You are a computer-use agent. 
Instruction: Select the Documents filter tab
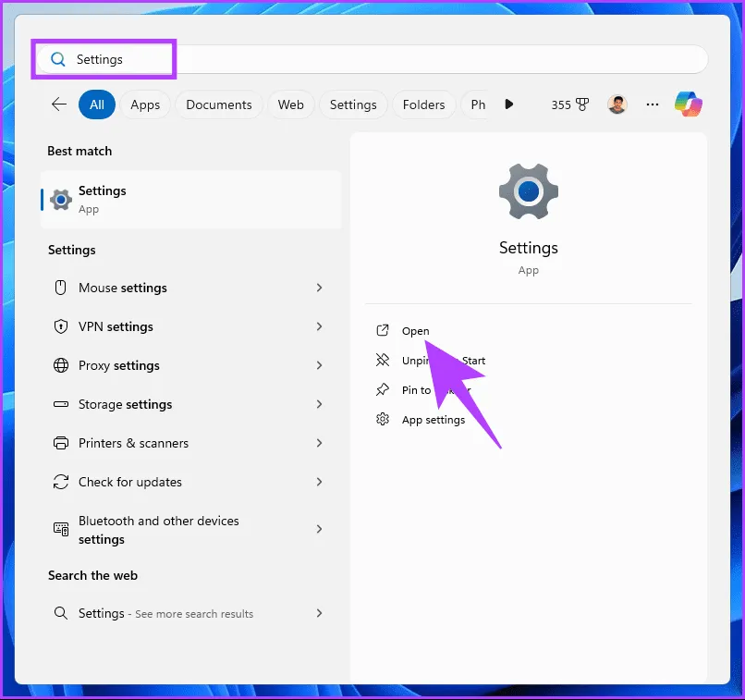219,104
